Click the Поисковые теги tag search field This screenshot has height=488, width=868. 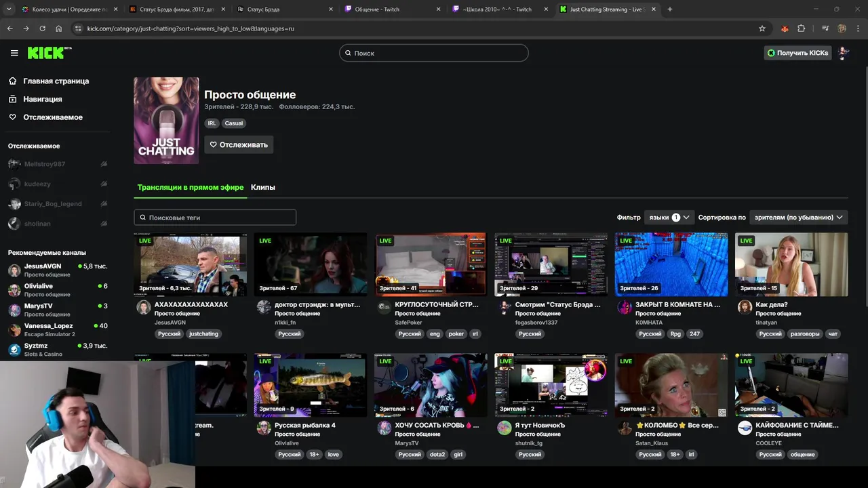pos(215,218)
